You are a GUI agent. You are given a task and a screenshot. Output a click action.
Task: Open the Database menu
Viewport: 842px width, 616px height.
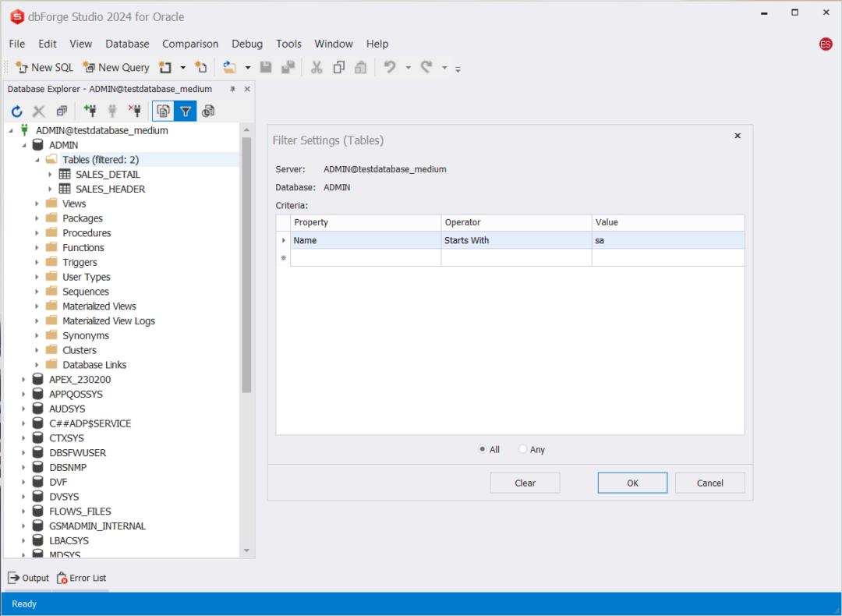pyautogui.click(x=127, y=44)
